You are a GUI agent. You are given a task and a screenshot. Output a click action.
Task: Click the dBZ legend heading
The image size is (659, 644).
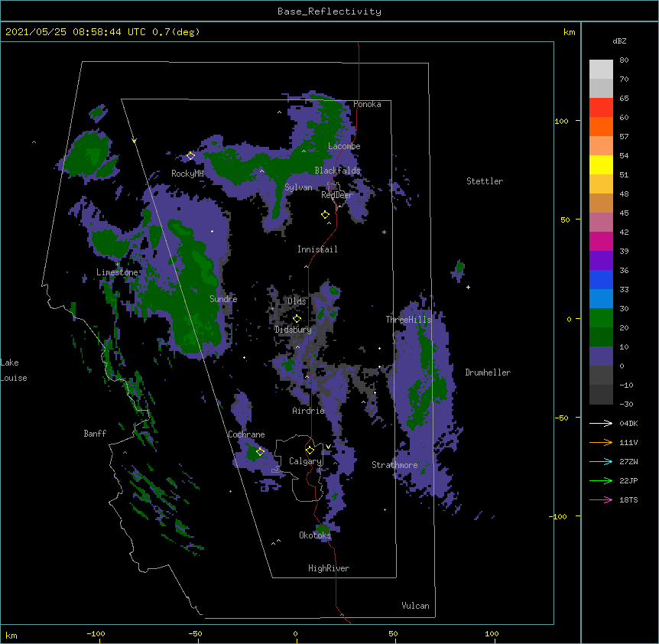[619, 41]
